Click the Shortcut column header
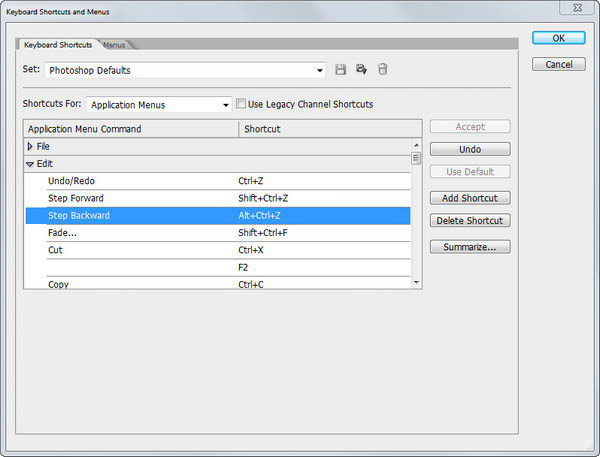Image resolution: width=600 pixels, height=457 pixels. click(x=330, y=129)
